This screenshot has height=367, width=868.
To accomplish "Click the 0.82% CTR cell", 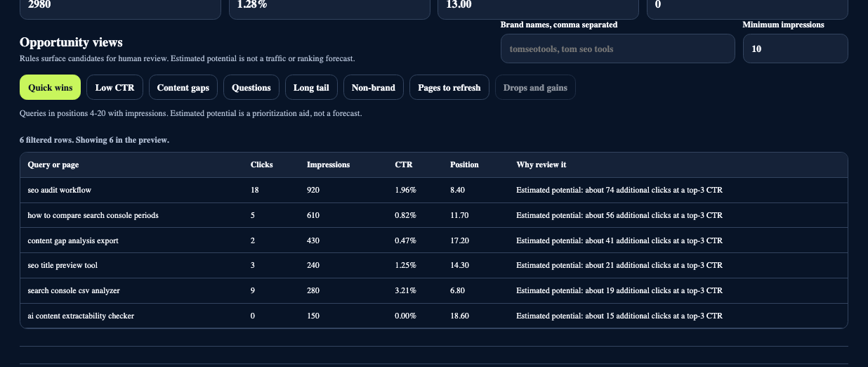I will point(406,215).
